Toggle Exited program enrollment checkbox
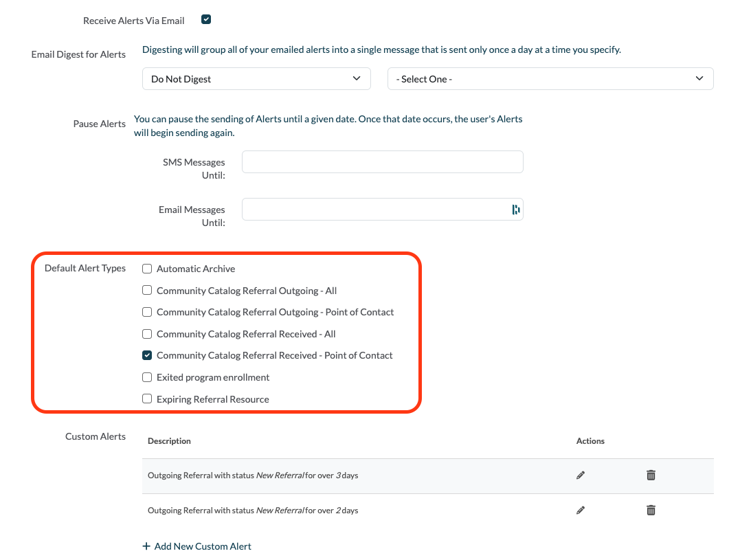The width and height of the screenshot is (729, 560). click(147, 377)
